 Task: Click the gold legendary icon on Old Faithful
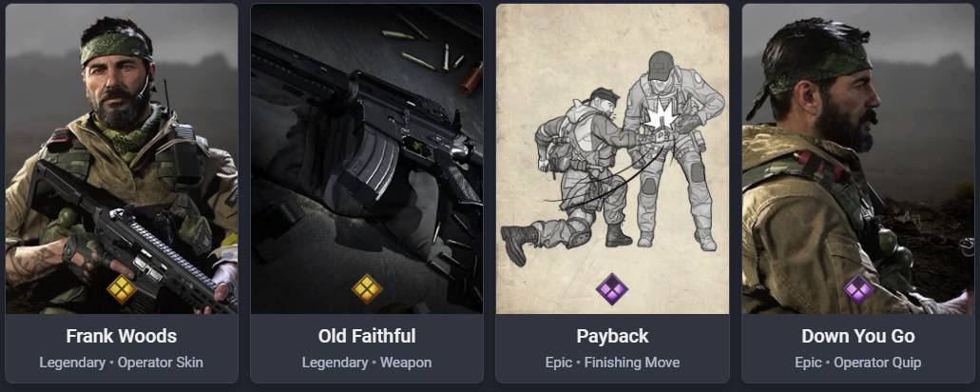tap(367, 289)
